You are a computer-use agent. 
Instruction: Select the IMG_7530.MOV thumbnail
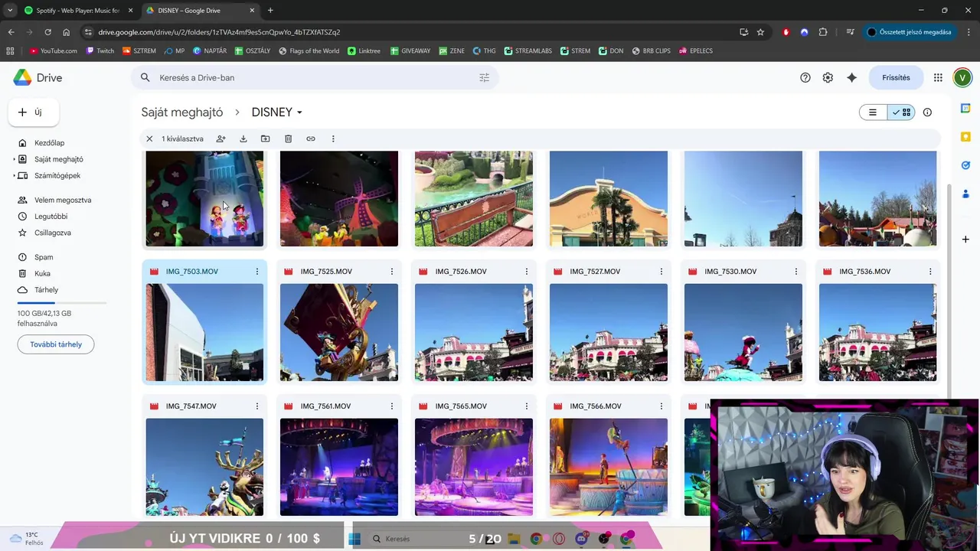743,332
